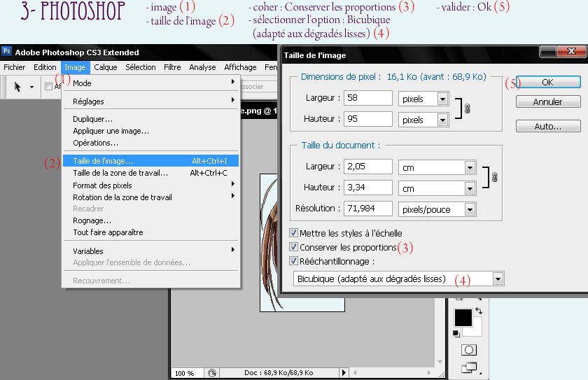Image resolution: width=588 pixels, height=380 pixels.
Task: Click the black foreground color swatch
Action: coord(463,318)
